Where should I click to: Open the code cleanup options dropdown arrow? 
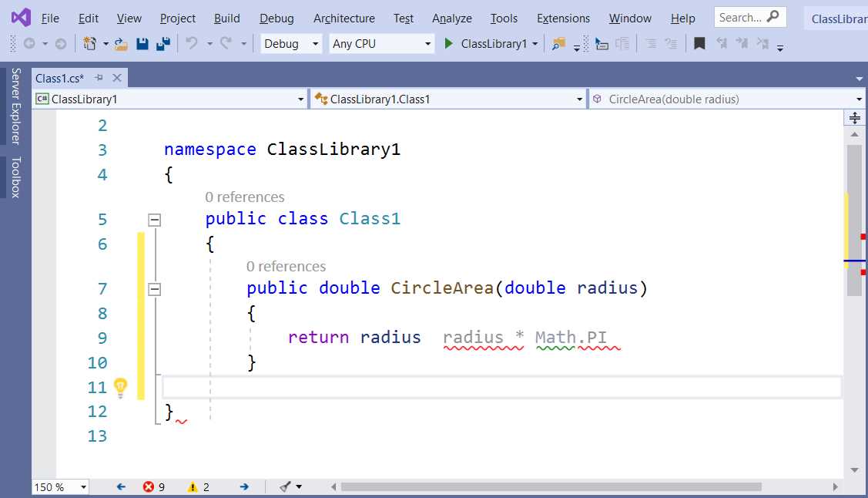point(299,487)
